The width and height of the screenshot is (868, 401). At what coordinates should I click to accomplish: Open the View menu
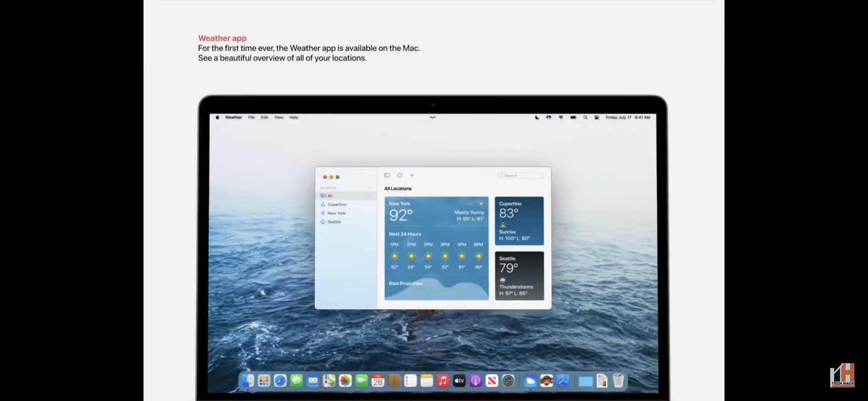(279, 117)
